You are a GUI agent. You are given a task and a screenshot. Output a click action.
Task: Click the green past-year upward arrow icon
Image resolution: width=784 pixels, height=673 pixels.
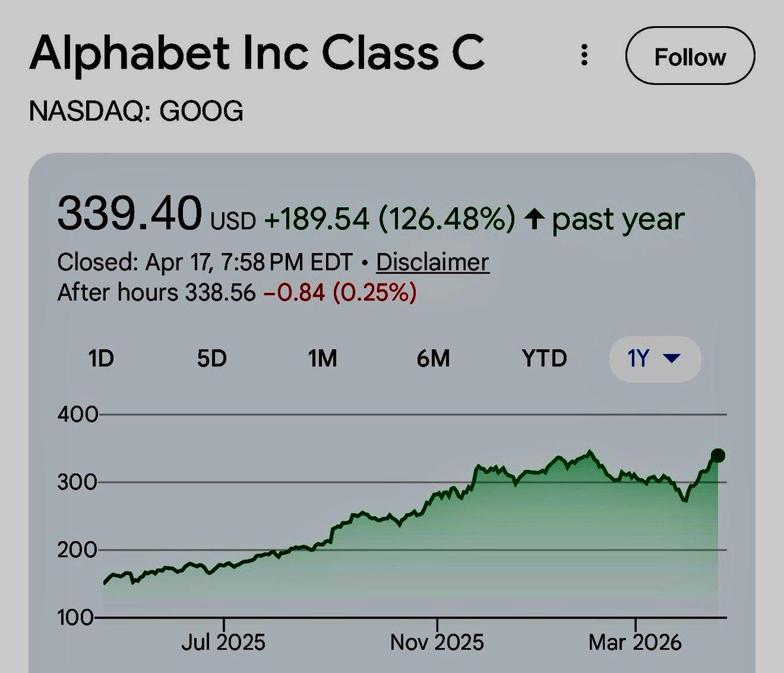click(x=534, y=219)
